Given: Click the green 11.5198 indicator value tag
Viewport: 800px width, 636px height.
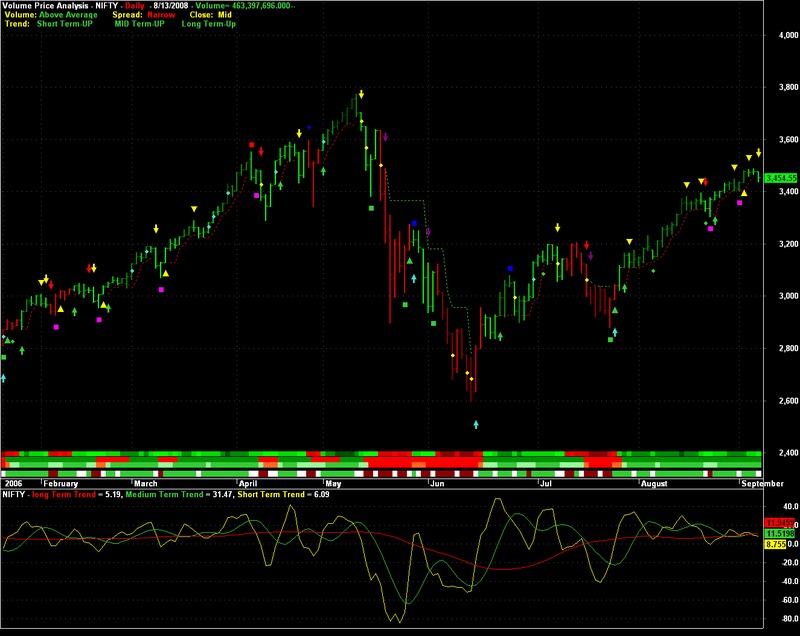Looking at the screenshot, I should [780, 533].
